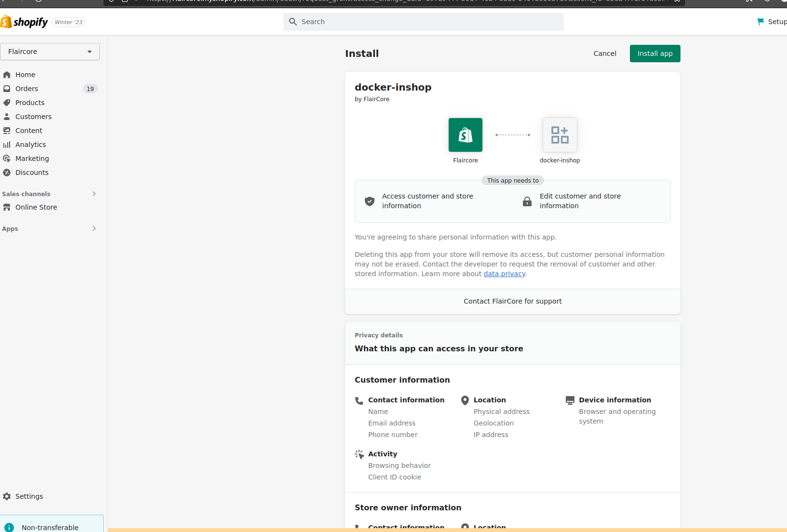The width and height of the screenshot is (787, 532).
Task: Open the data privacy link
Action: coord(504,274)
